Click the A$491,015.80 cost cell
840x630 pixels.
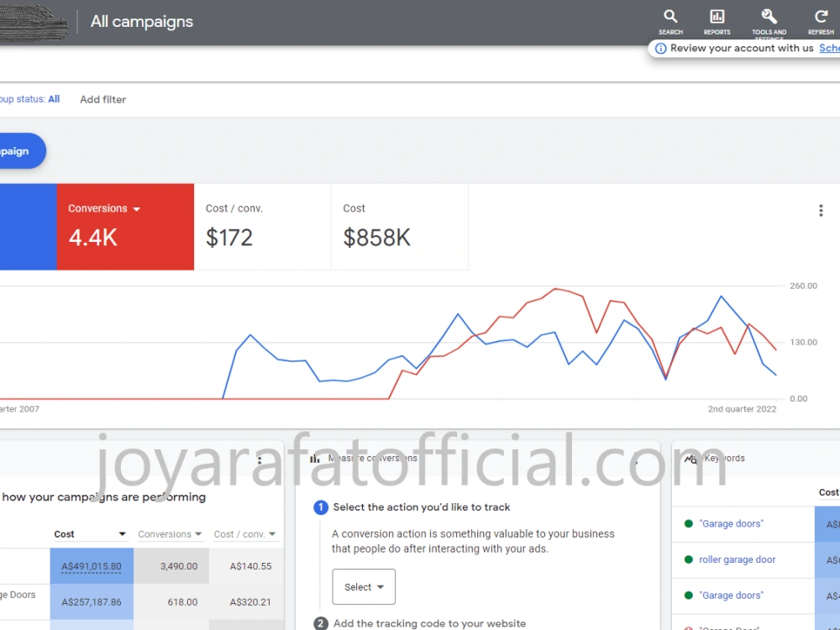coord(92,565)
